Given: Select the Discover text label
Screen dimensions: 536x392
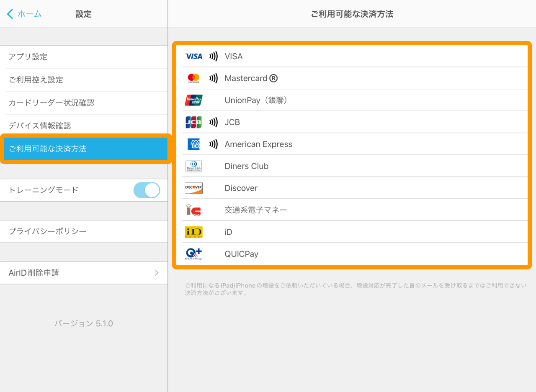Looking at the screenshot, I should pos(241,188).
